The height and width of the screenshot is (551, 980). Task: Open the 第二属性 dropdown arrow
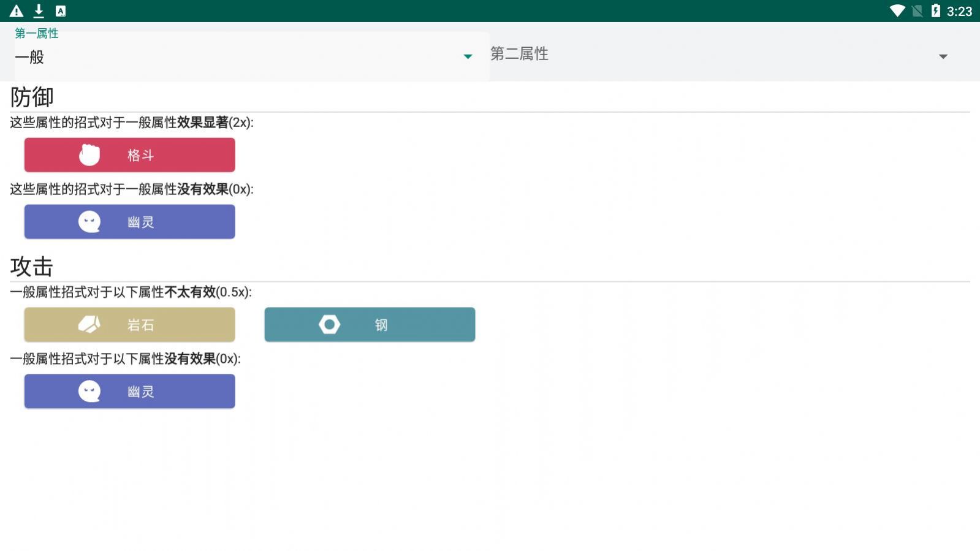coord(943,56)
